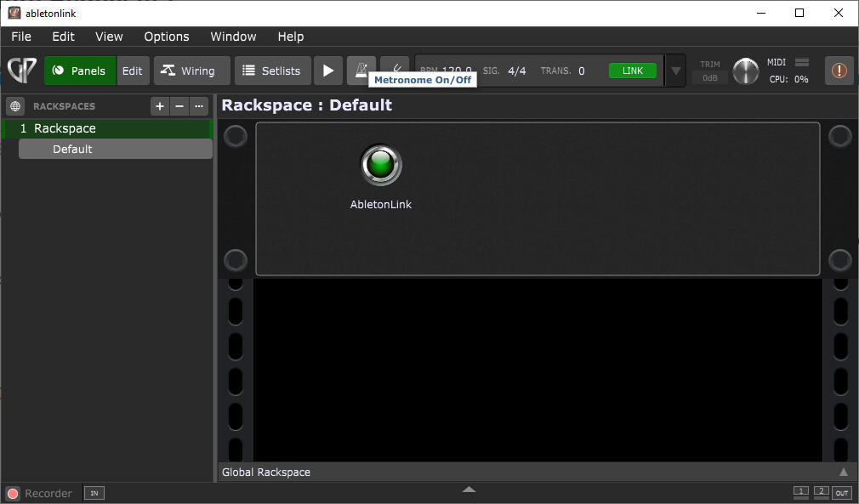Add a new rackspace with plus button
This screenshot has width=859, height=504.
[160, 106]
